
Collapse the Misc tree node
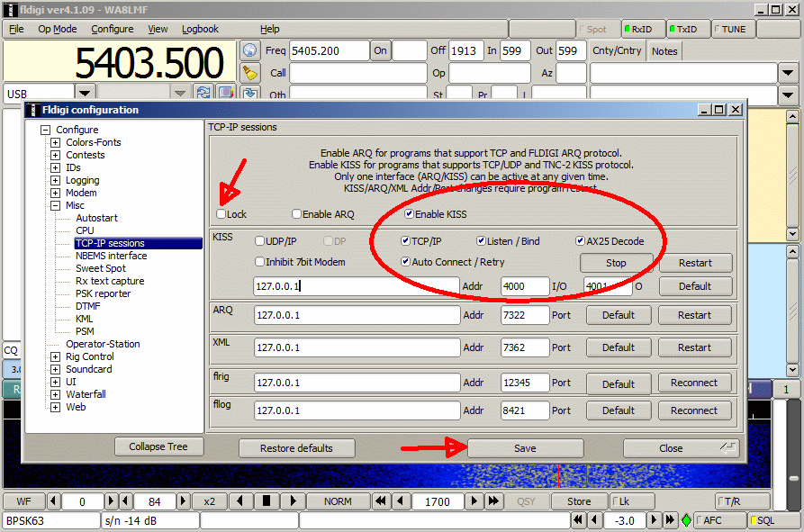[56, 205]
